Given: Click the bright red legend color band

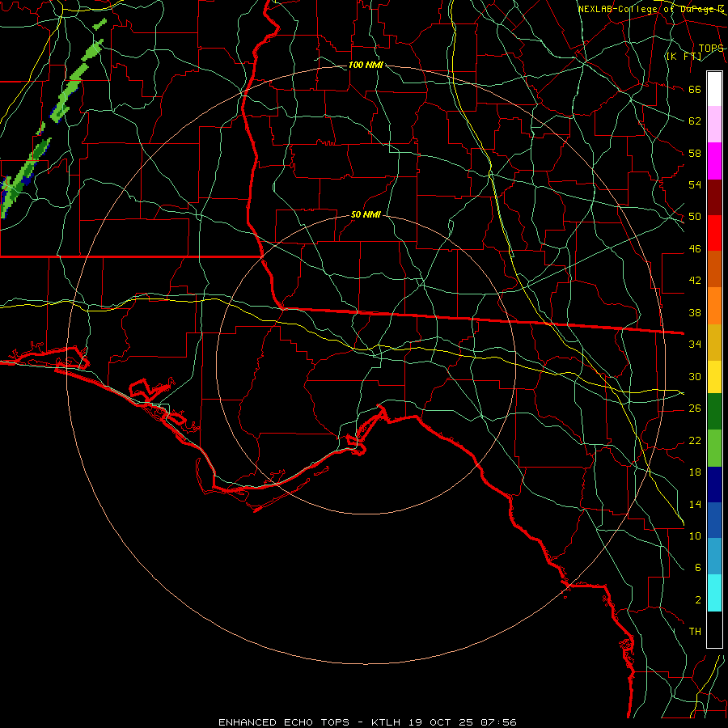Looking at the screenshot, I should [714, 234].
